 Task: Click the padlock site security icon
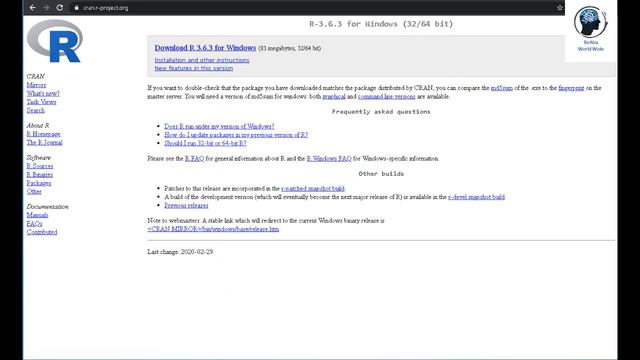click(76, 8)
